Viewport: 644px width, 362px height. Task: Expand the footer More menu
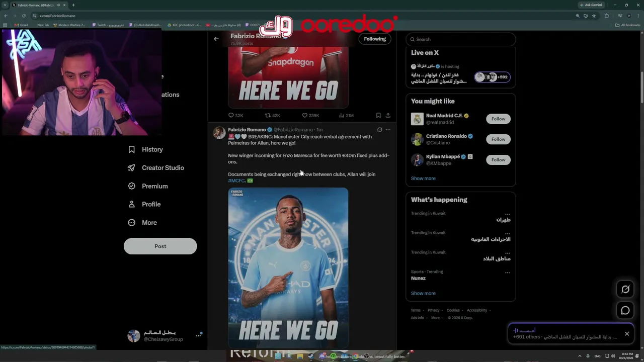437,318
